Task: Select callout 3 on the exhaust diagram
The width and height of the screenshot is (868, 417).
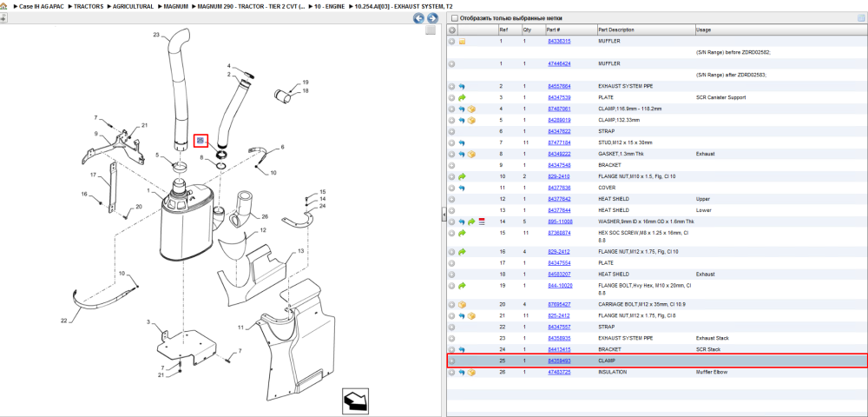Action: (x=148, y=321)
